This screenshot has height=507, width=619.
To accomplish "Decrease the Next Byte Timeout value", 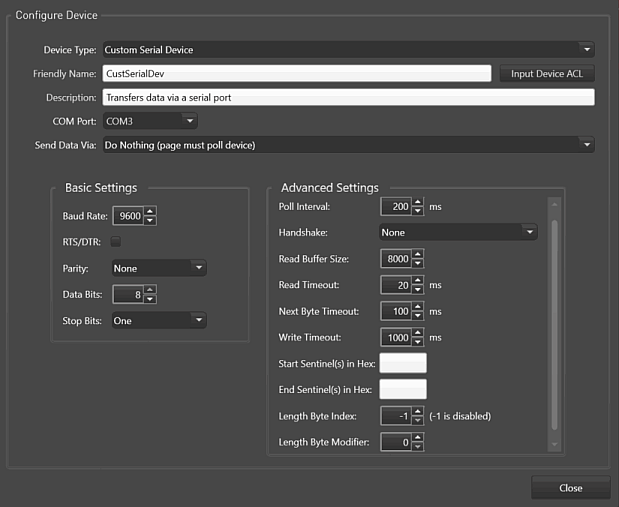I will click(x=418, y=316).
